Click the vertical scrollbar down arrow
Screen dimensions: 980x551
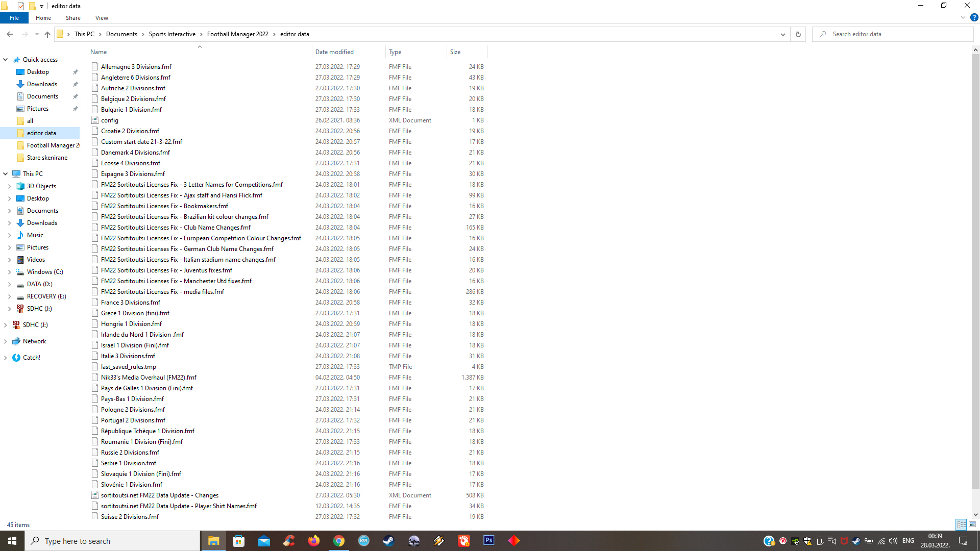tap(975, 515)
